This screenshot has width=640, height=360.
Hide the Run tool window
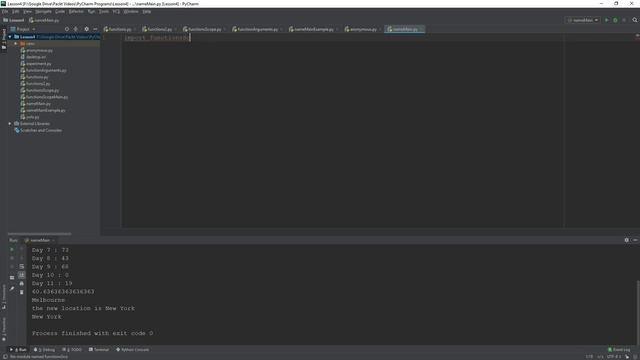pos(635,240)
